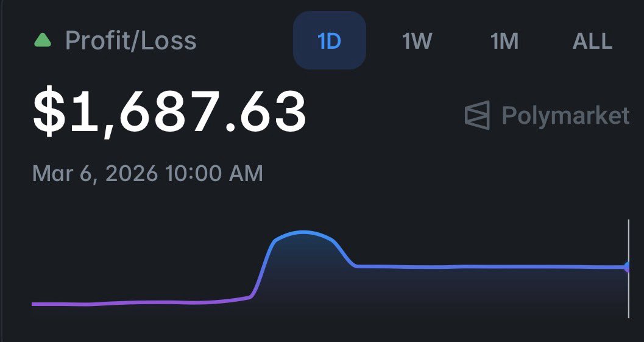Viewport: 644px width, 342px height.
Task: Click the Profit/Loss label
Action: click(131, 41)
